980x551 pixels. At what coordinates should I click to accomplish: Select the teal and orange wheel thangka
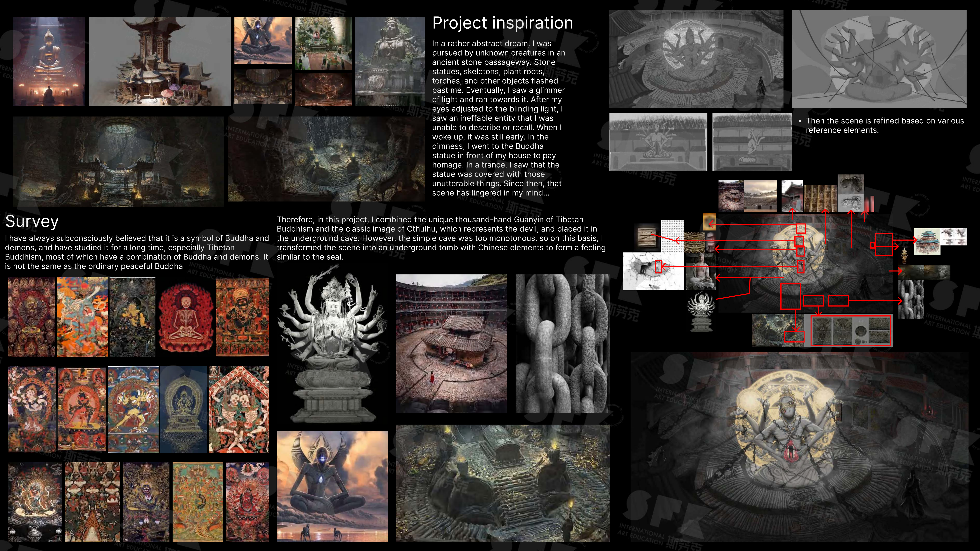(198, 502)
